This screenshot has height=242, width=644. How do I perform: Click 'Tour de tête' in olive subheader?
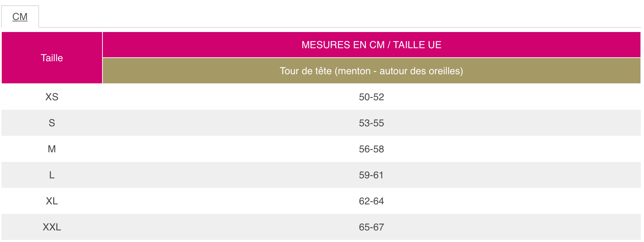[x=306, y=71]
